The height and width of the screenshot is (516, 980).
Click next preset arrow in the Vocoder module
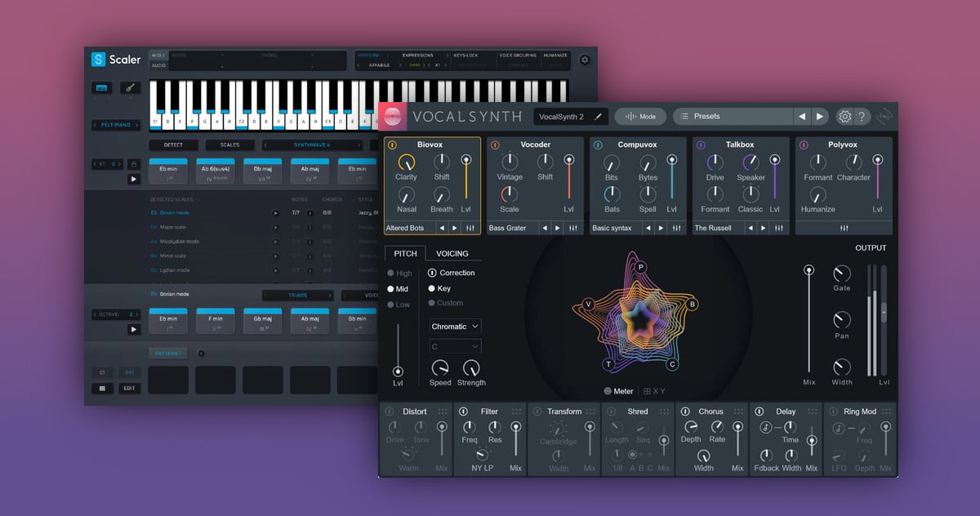(x=558, y=228)
